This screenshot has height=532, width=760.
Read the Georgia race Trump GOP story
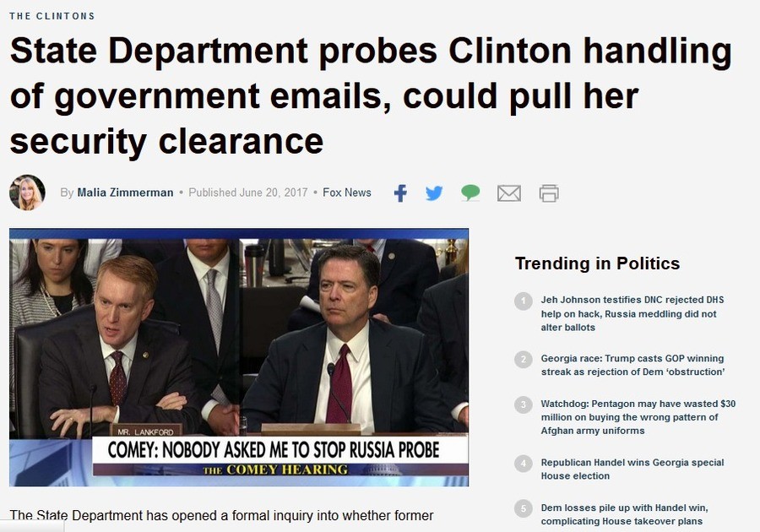pyautogui.click(x=633, y=365)
